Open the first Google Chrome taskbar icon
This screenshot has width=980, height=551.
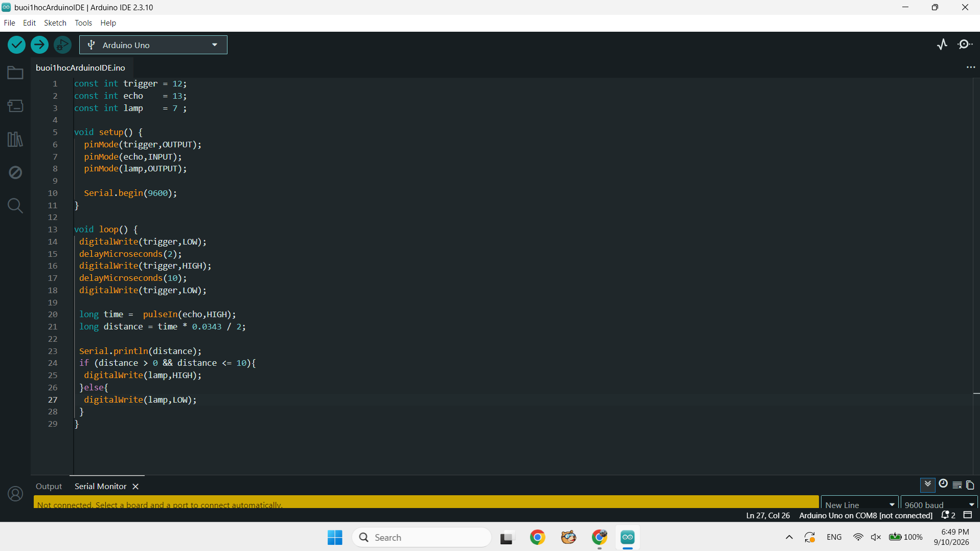pos(537,537)
